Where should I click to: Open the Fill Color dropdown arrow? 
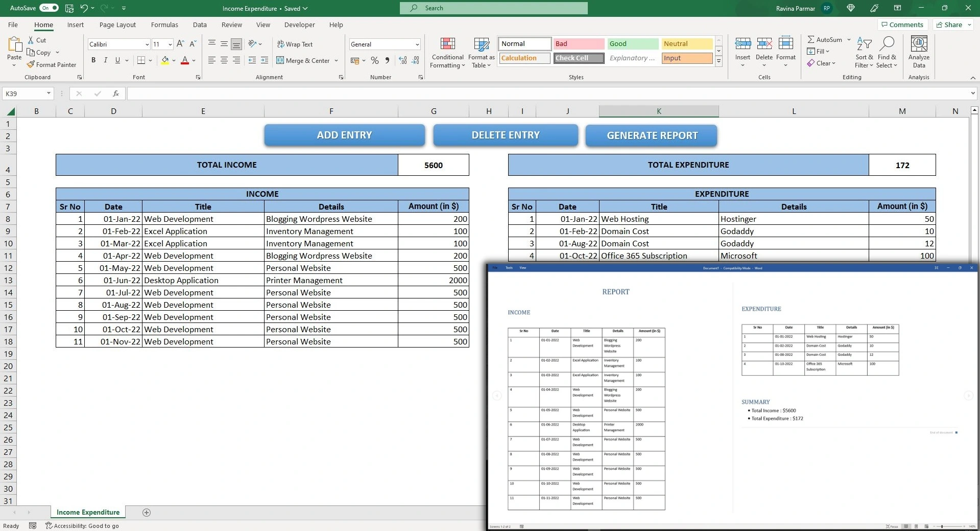pos(174,60)
